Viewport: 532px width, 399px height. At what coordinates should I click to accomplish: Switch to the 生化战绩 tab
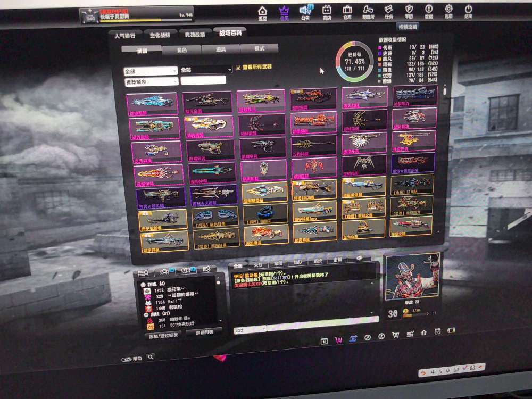pyautogui.click(x=160, y=35)
